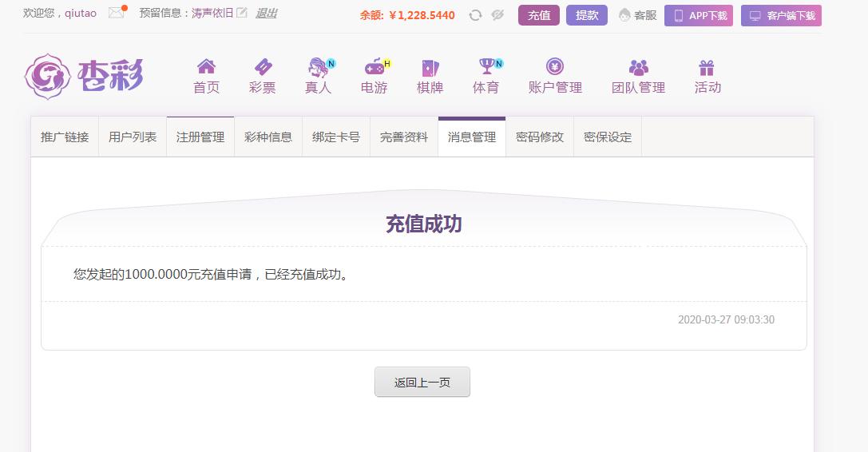Switch to the 彩种信息 tab
The width and height of the screenshot is (868, 452).
(x=268, y=137)
